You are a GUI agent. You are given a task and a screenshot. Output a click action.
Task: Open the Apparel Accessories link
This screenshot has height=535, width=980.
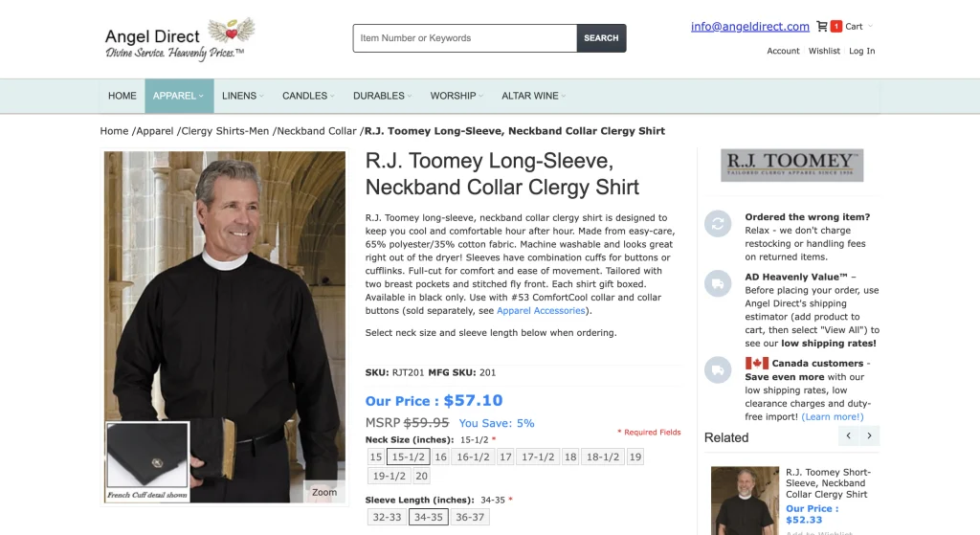tap(541, 311)
